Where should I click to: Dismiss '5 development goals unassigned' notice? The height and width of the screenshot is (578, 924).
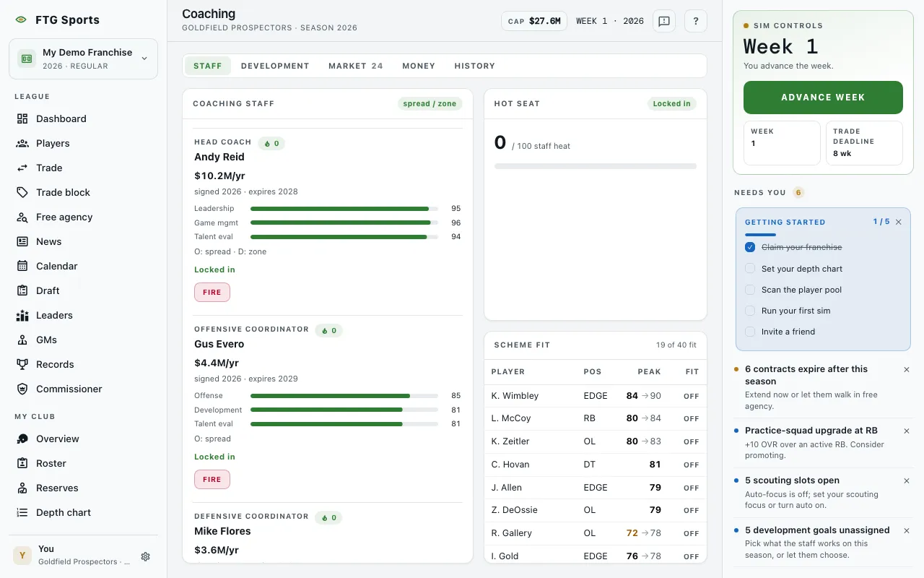click(x=907, y=530)
